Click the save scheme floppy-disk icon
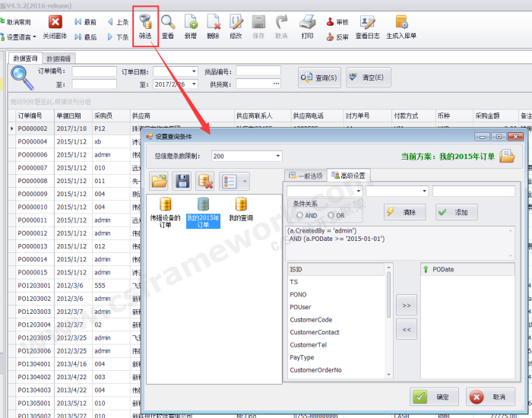The width and height of the screenshot is (532, 418). click(x=182, y=181)
